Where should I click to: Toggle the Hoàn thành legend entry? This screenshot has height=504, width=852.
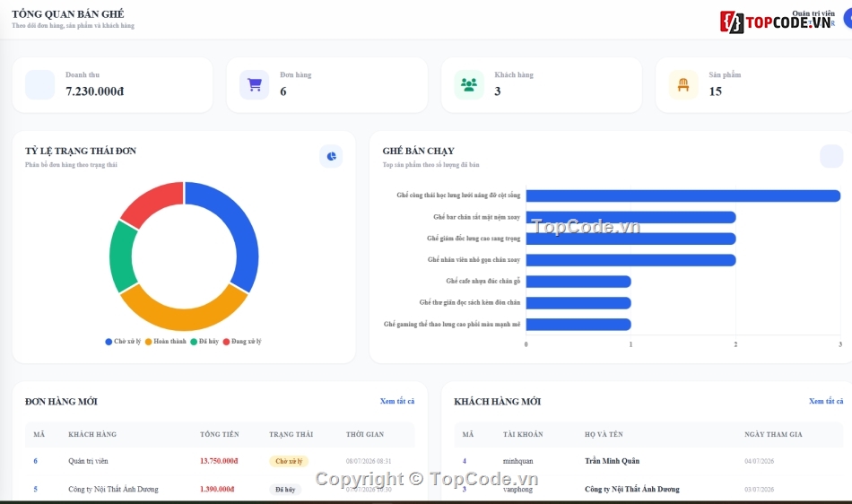[166, 342]
